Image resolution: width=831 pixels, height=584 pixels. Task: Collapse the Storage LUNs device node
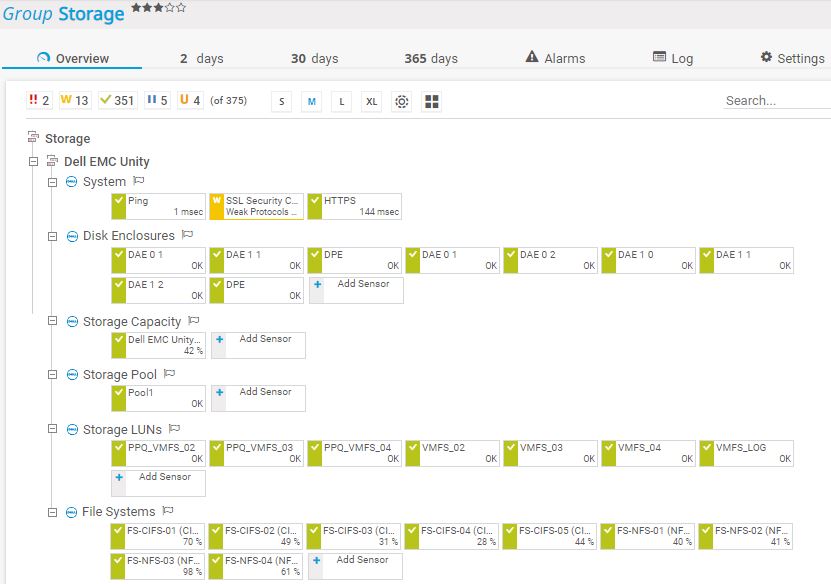click(52, 429)
